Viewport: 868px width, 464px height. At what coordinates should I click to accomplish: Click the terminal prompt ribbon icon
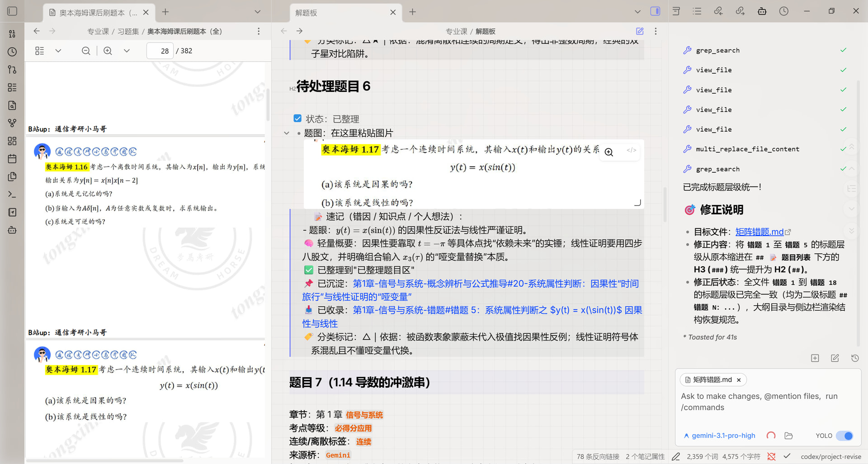[12, 194]
